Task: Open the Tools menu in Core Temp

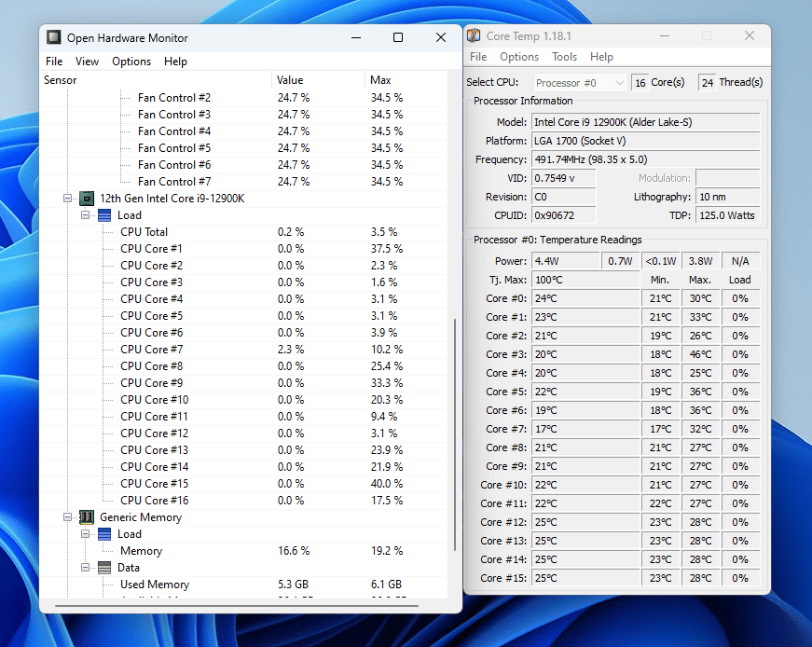Action: click(x=564, y=57)
